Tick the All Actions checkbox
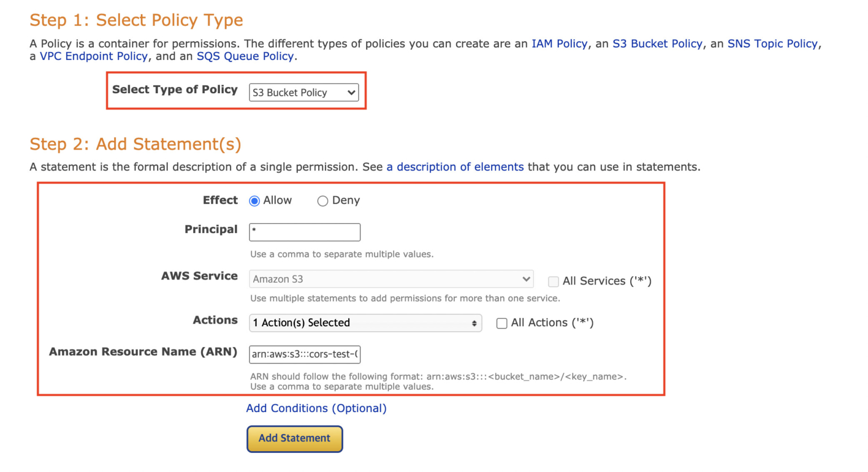This screenshot has height=472, width=868. (x=502, y=323)
